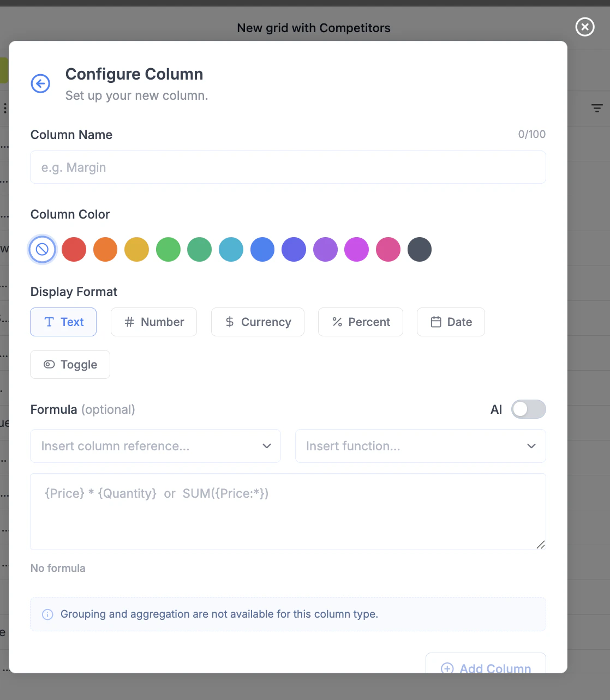Screen dimensions: 610x700
Task: Pick the blue column color
Action: click(x=262, y=249)
